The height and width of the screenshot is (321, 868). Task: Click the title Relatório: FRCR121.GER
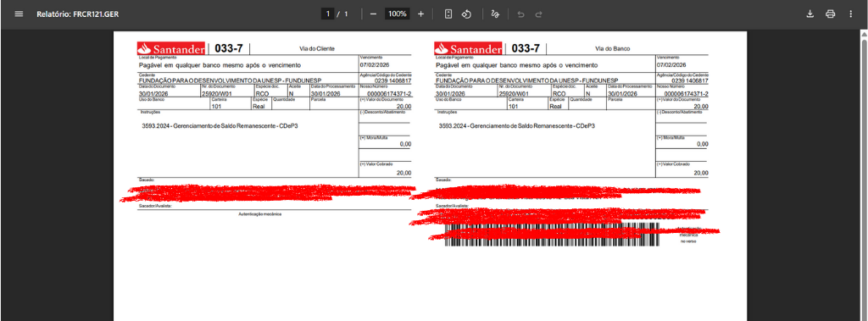pyautogui.click(x=77, y=14)
